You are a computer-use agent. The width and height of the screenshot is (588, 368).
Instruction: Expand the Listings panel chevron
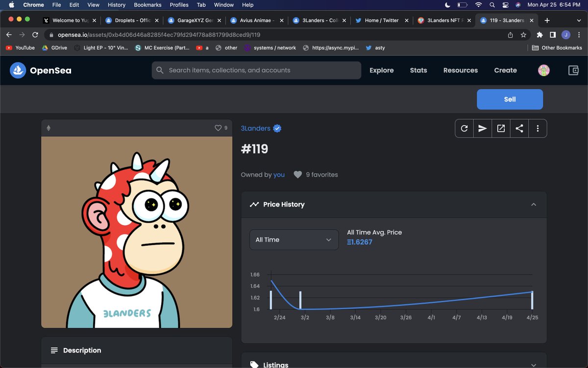(x=534, y=365)
